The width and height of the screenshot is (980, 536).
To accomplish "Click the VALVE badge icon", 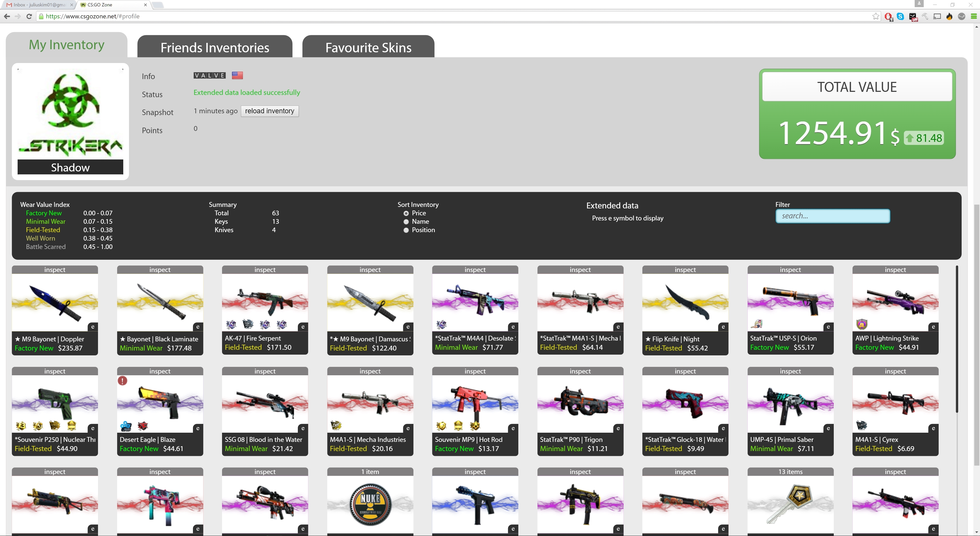I will click(x=209, y=75).
